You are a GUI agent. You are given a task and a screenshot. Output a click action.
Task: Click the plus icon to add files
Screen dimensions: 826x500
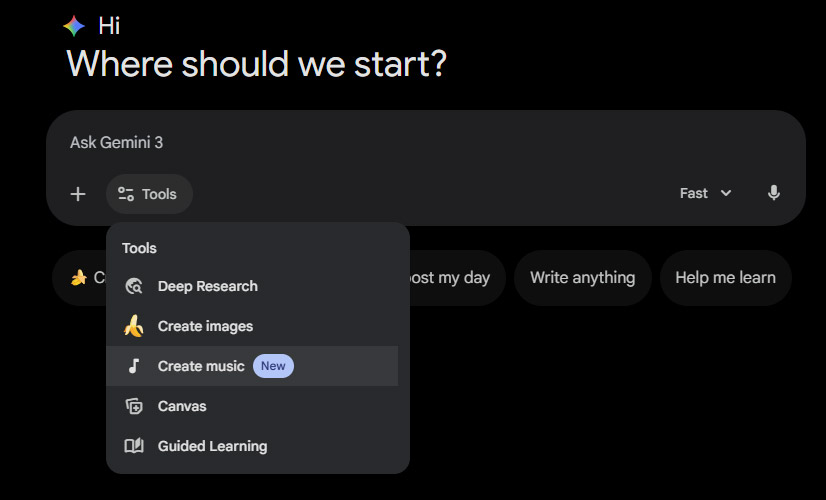(78, 194)
